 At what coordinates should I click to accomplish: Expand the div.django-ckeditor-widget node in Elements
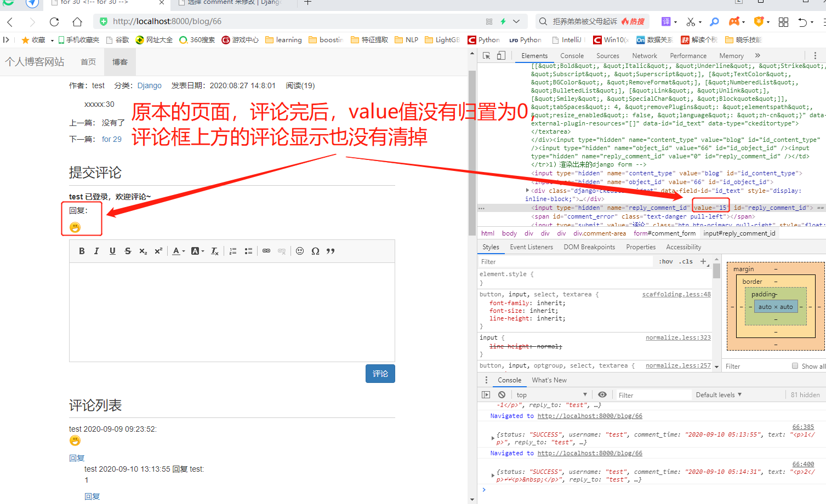pos(527,190)
